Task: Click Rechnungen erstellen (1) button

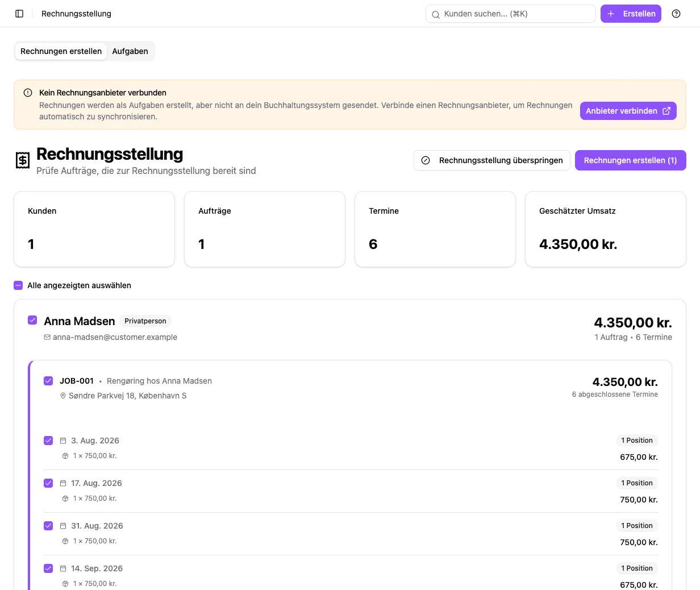Action: [x=631, y=160]
